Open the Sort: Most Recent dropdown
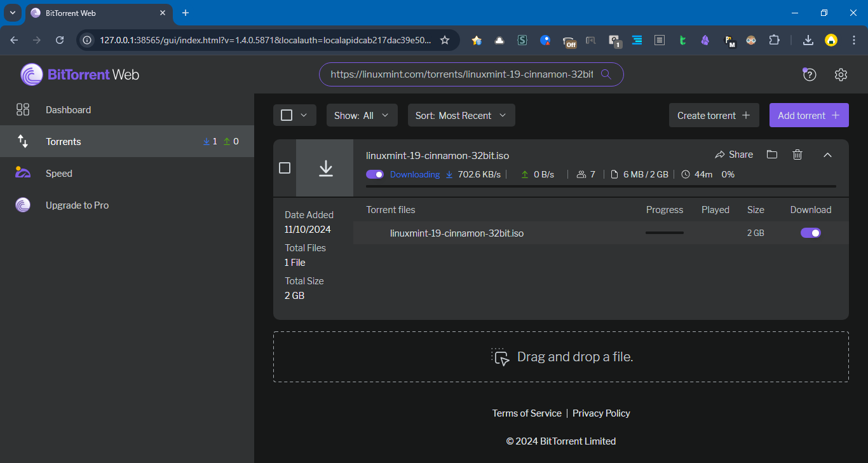The width and height of the screenshot is (868, 463). 461,115
